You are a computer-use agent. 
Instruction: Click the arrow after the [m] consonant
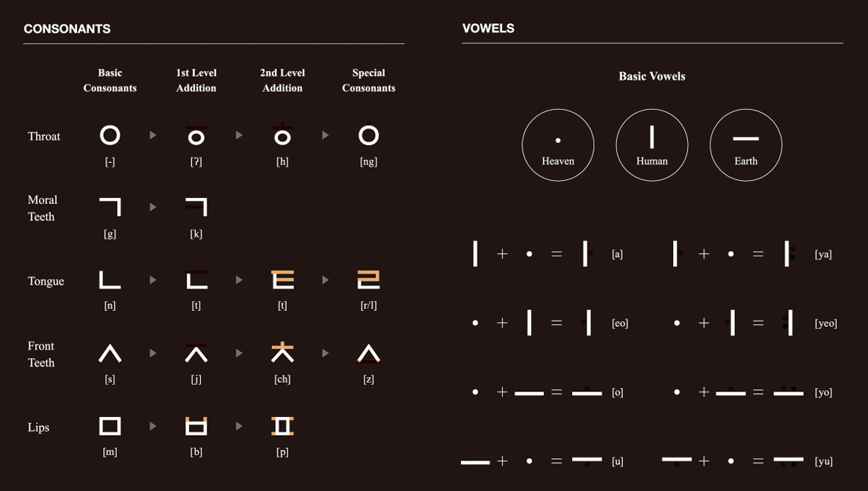point(153,426)
